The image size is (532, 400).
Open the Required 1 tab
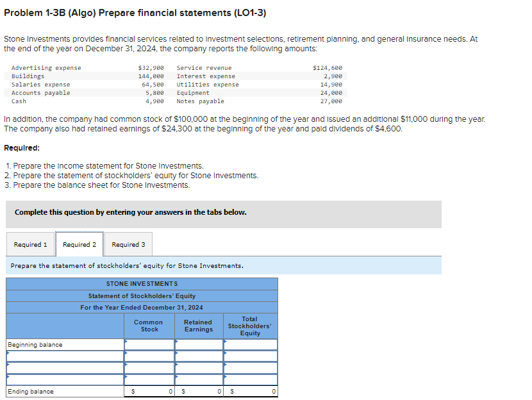click(x=30, y=244)
